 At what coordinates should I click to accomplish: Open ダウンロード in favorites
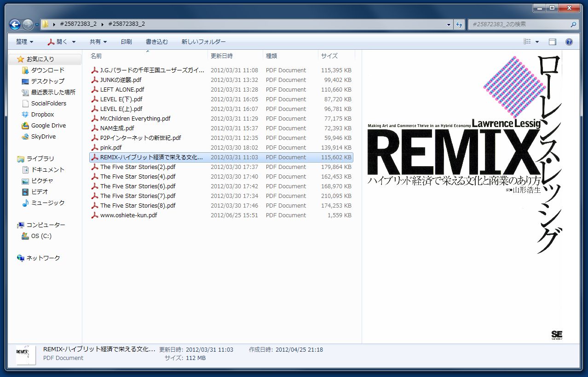48,70
